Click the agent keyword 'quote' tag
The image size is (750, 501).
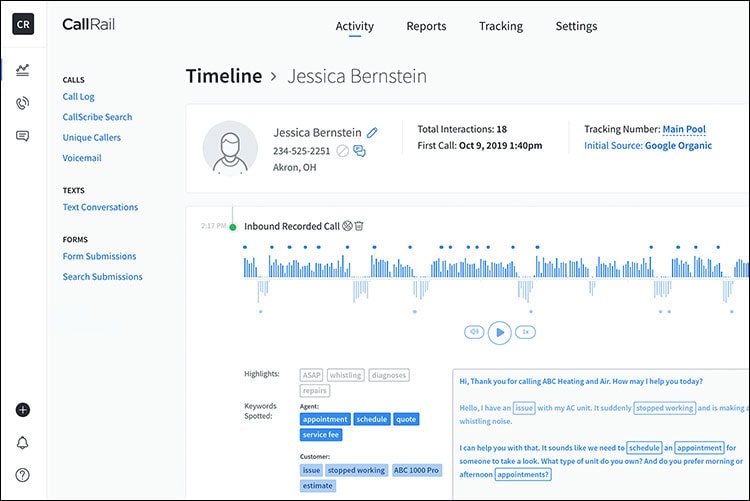pos(406,419)
